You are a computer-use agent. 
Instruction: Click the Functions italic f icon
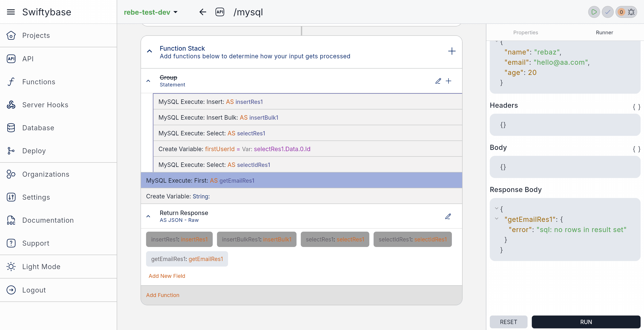click(11, 82)
